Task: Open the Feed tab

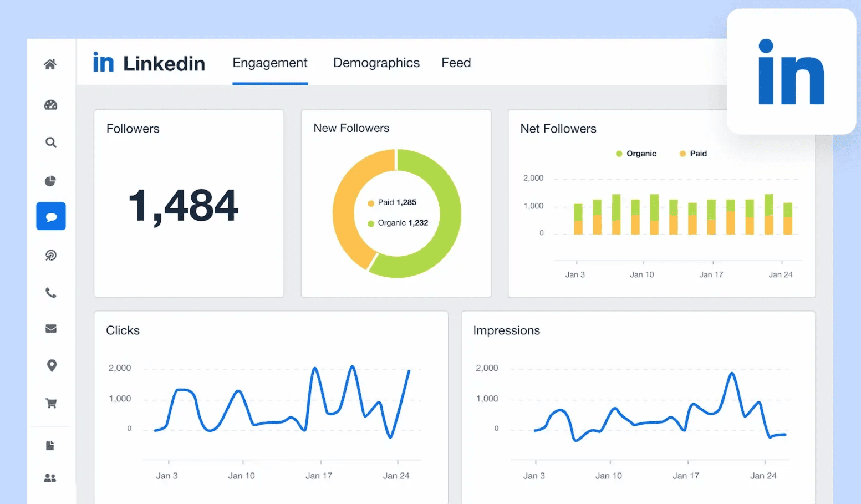Action: [456, 63]
